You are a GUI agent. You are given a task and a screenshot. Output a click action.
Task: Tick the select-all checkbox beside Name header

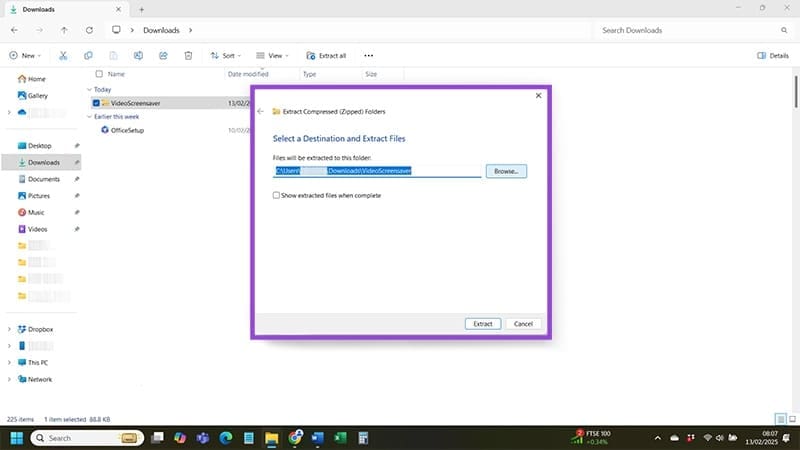coord(98,74)
